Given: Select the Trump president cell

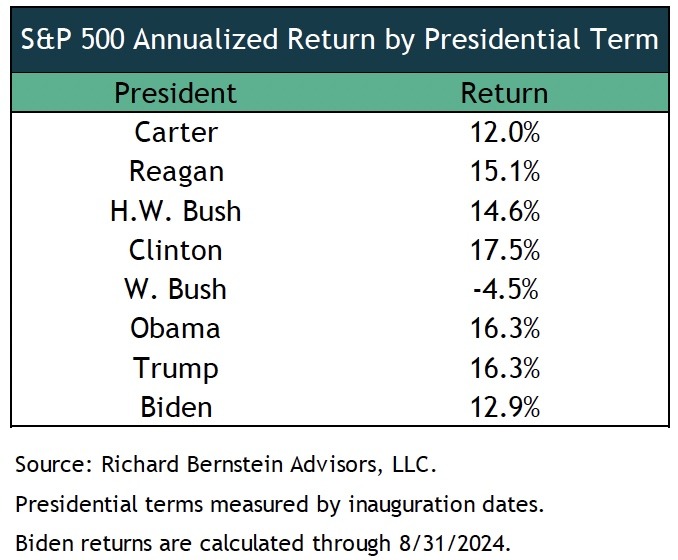Looking at the screenshot, I should (x=175, y=367).
